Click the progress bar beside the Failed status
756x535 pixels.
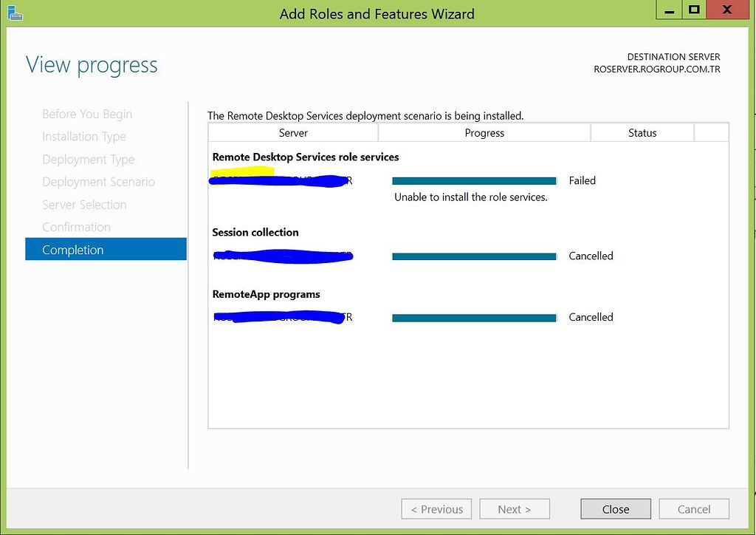point(473,180)
